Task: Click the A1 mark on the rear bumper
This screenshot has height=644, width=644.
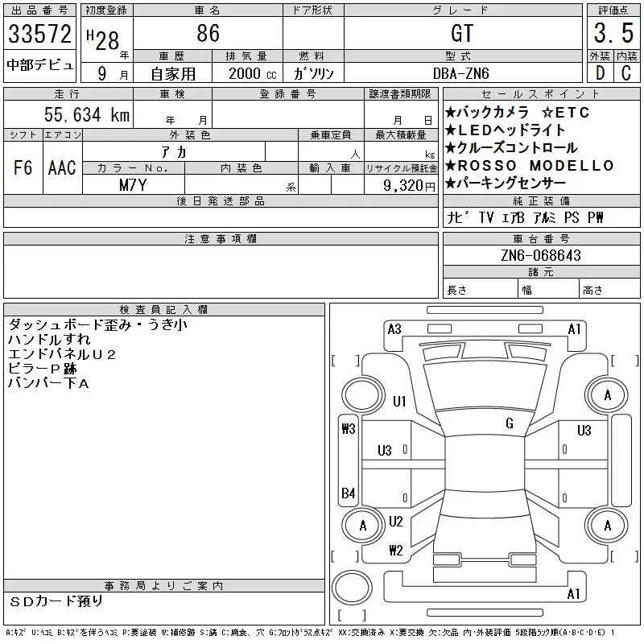Action: click(573, 594)
